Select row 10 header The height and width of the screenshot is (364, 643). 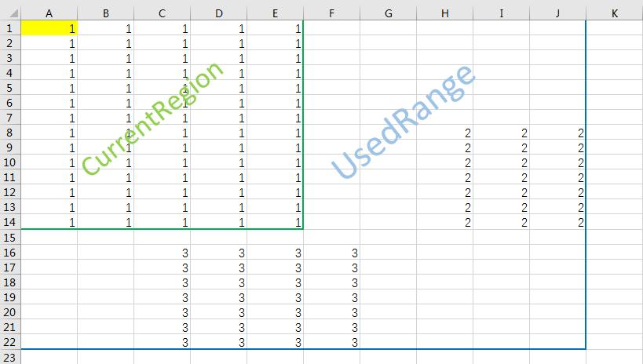pyautogui.click(x=10, y=162)
